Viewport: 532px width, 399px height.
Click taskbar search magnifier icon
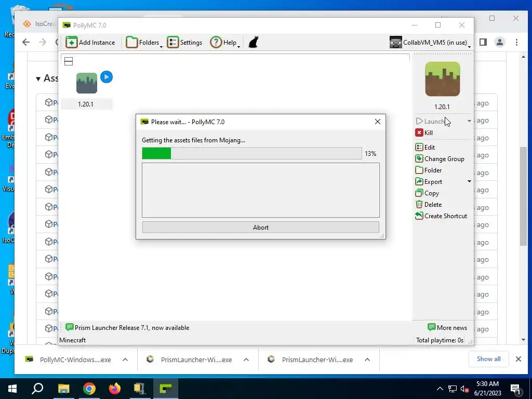37,389
